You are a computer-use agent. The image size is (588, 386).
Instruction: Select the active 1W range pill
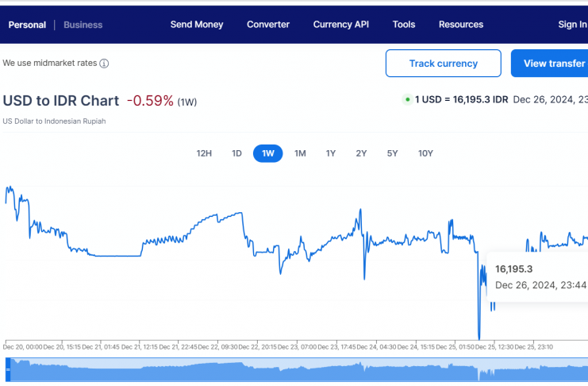point(267,153)
